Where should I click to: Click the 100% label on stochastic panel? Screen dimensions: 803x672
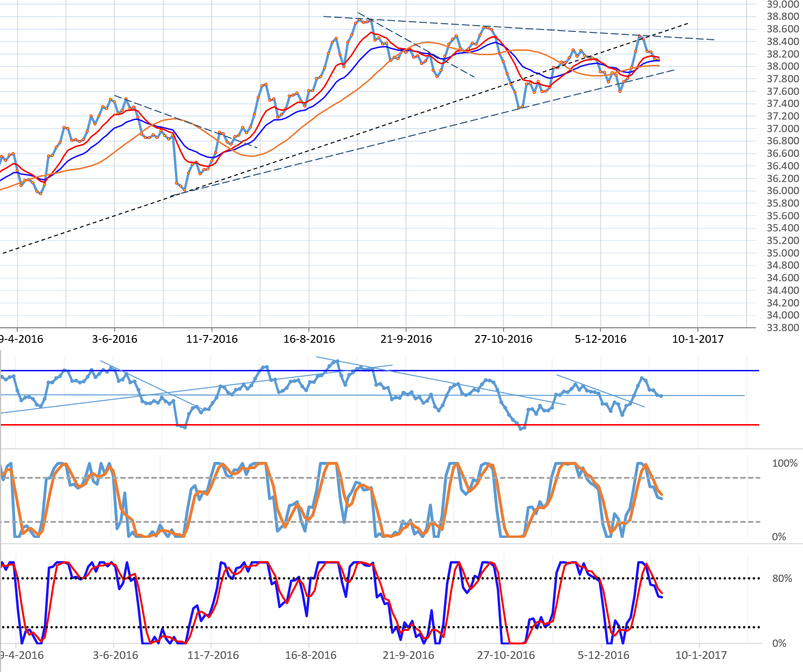coord(785,463)
